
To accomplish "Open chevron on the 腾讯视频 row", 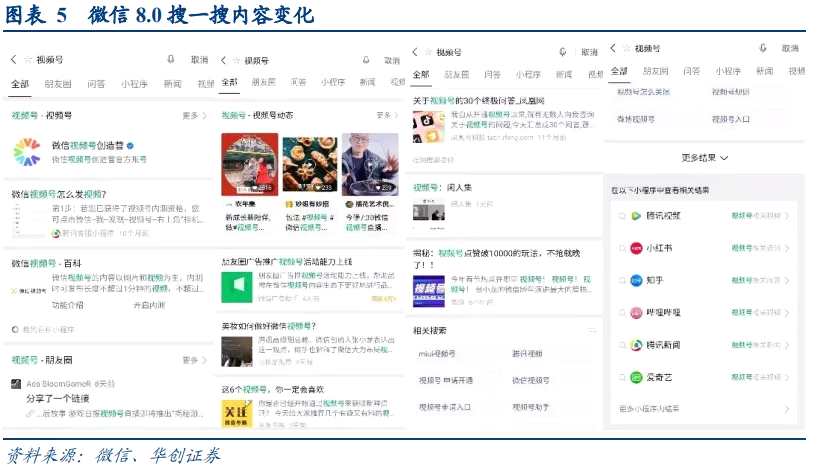I will coord(787,216).
